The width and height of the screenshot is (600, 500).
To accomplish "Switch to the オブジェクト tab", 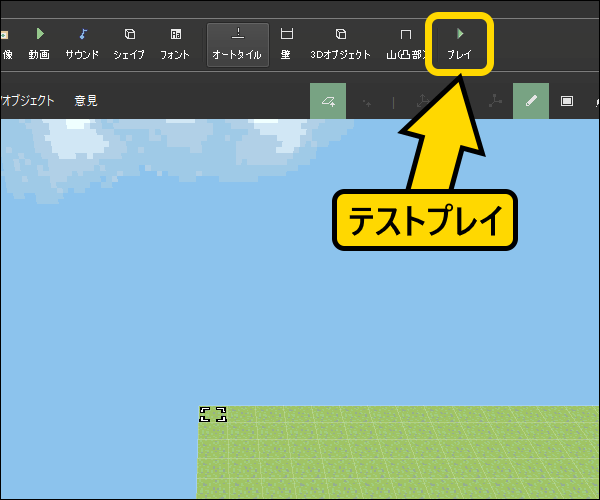I will (x=27, y=101).
